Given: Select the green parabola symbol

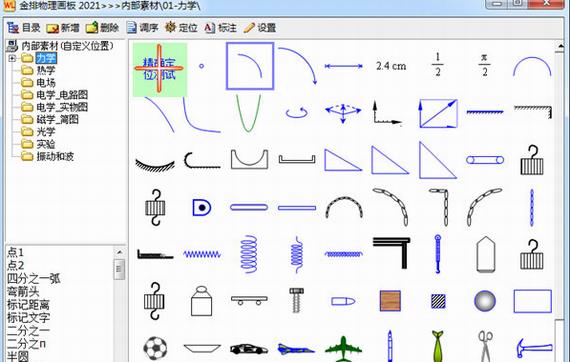Looking at the screenshot, I should 248,113.
